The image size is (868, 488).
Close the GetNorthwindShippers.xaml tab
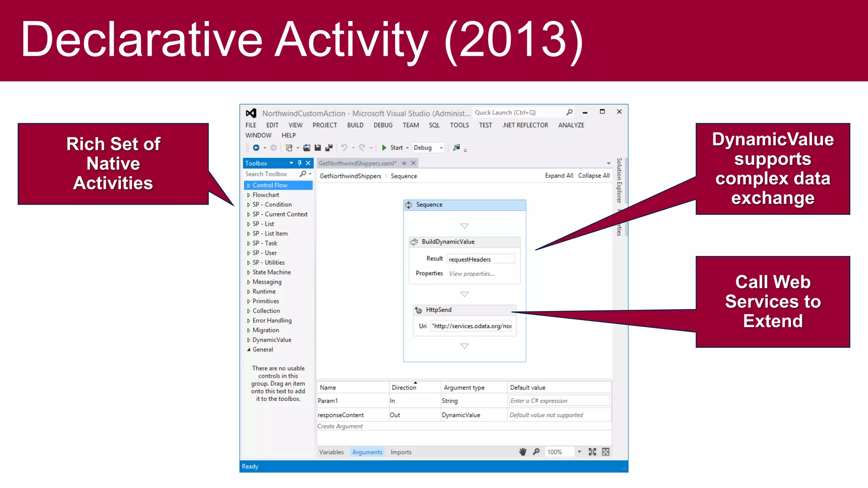(x=413, y=163)
